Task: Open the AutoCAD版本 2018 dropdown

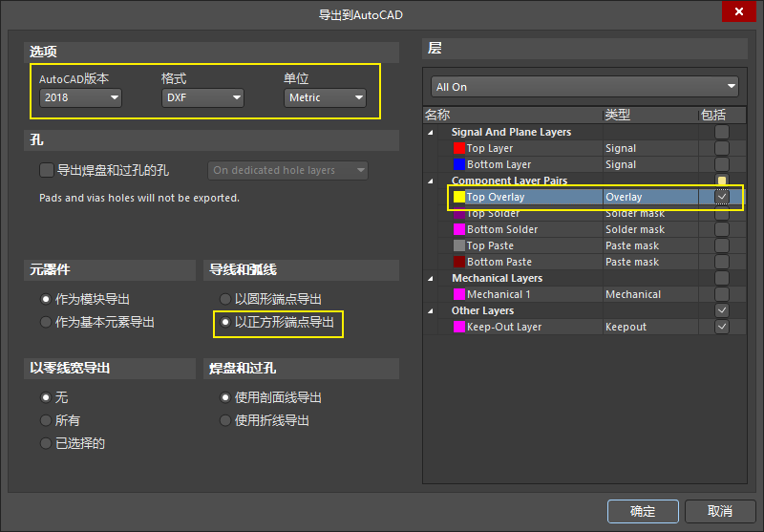Action: tap(80, 97)
